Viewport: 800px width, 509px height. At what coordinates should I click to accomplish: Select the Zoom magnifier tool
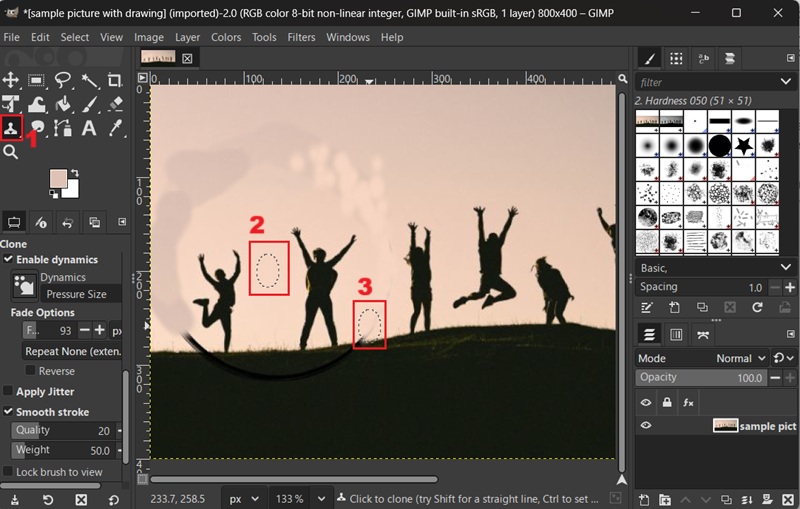(11, 151)
